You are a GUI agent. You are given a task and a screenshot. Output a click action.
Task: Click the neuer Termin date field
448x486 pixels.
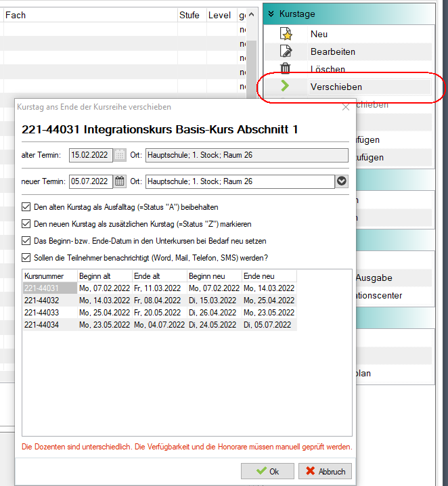[91, 181]
